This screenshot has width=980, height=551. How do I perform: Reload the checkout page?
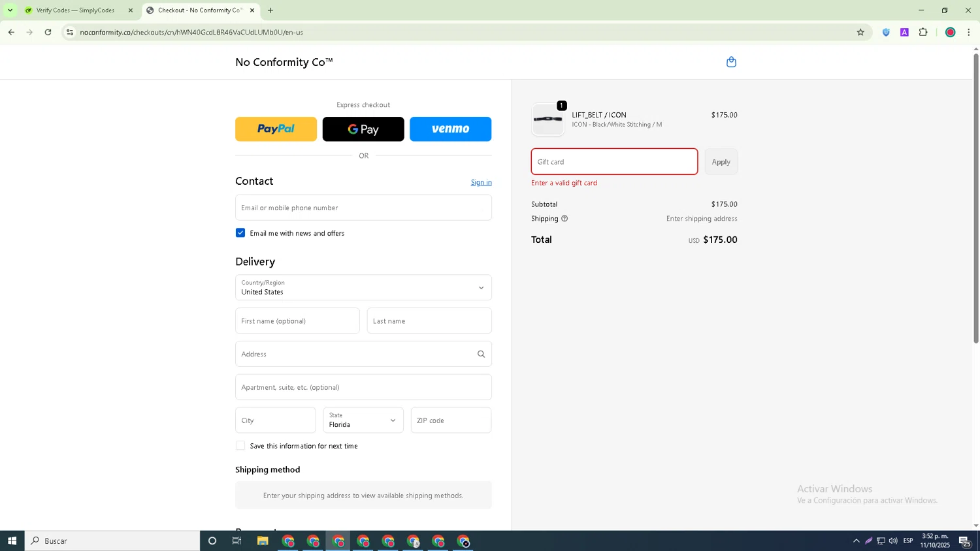tap(48, 32)
